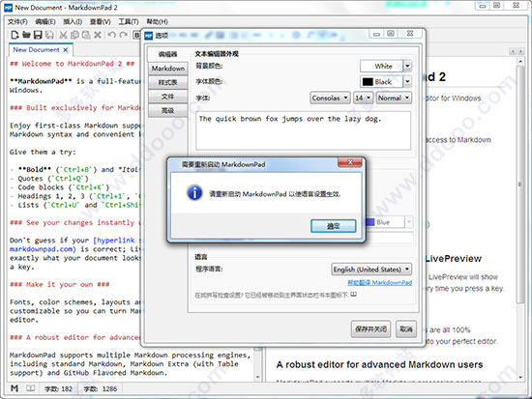Click 'Give them a try:' in editor
Image resolution: width=532 pixels, height=399 pixels.
pos(43,152)
